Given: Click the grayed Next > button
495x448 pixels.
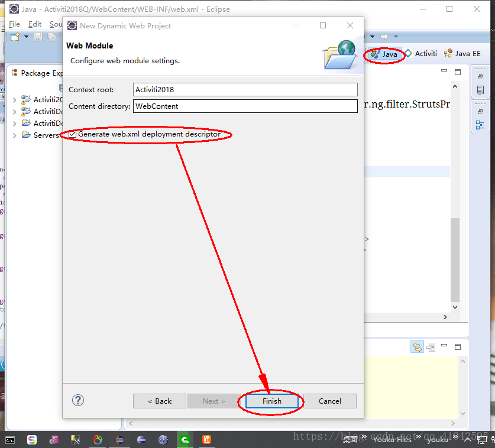Looking at the screenshot, I should tap(213, 401).
